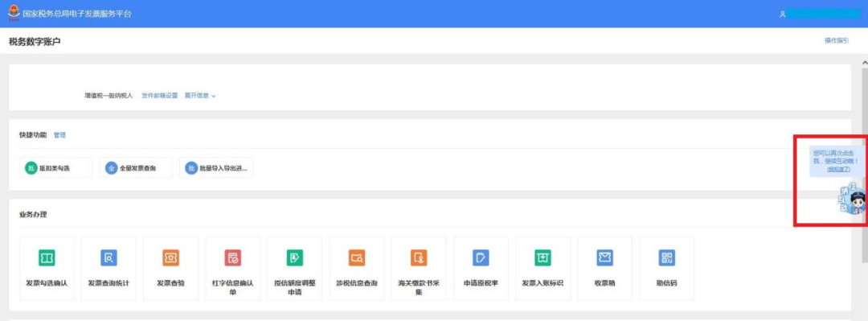Screen dimensions: 868x321
Task: Open 海关缴款书采集 orange document icon
Action: [419, 257]
